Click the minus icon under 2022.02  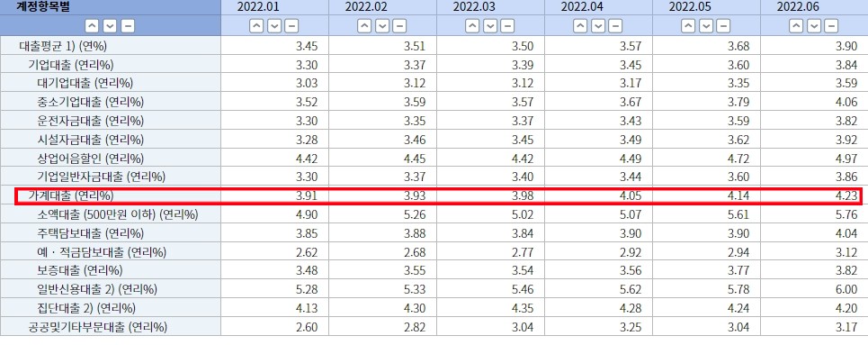click(x=399, y=26)
